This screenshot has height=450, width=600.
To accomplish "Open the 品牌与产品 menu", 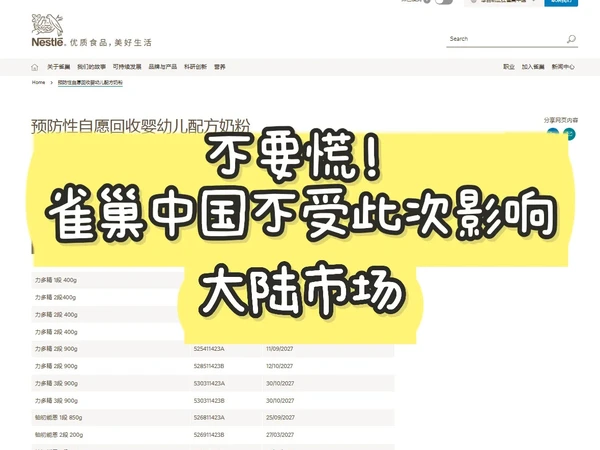I will tap(163, 67).
